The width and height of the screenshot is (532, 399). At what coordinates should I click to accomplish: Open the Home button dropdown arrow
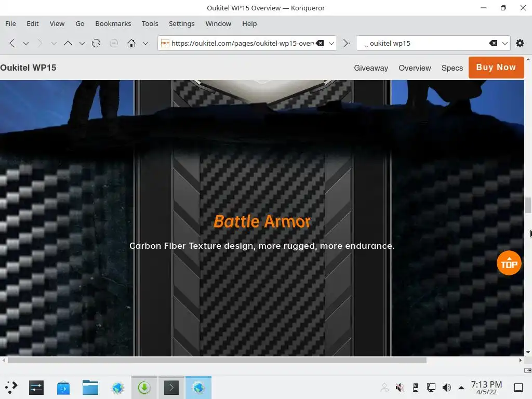[145, 44]
